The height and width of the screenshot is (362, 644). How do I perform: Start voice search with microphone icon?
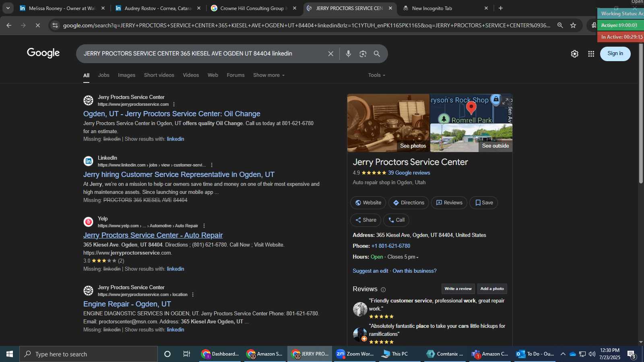pyautogui.click(x=349, y=53)
